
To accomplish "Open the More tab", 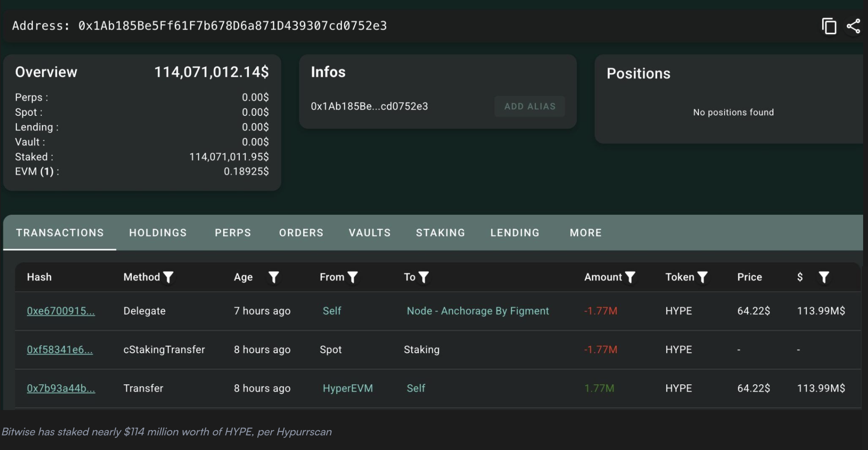I will [x=586, y=233].
